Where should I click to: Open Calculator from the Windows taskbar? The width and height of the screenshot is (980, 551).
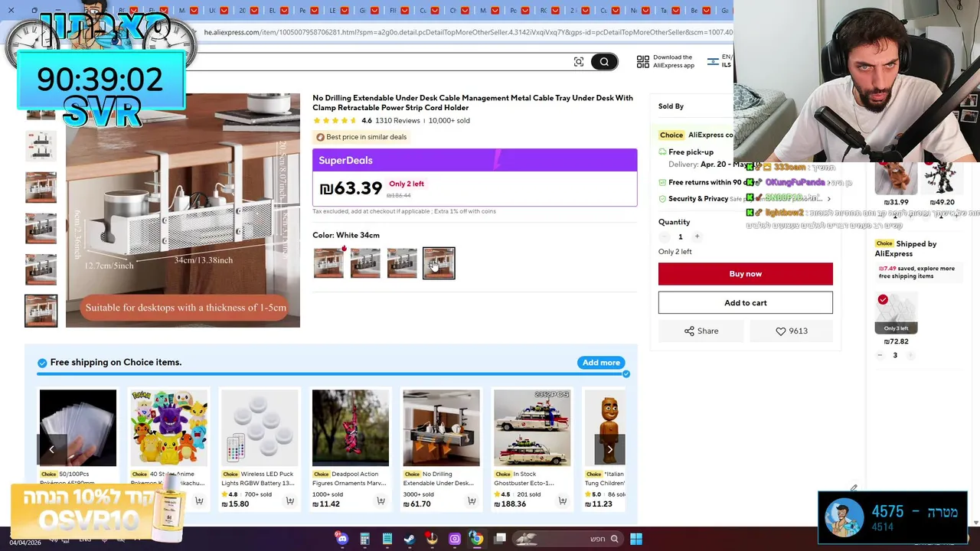click(364, 539)
